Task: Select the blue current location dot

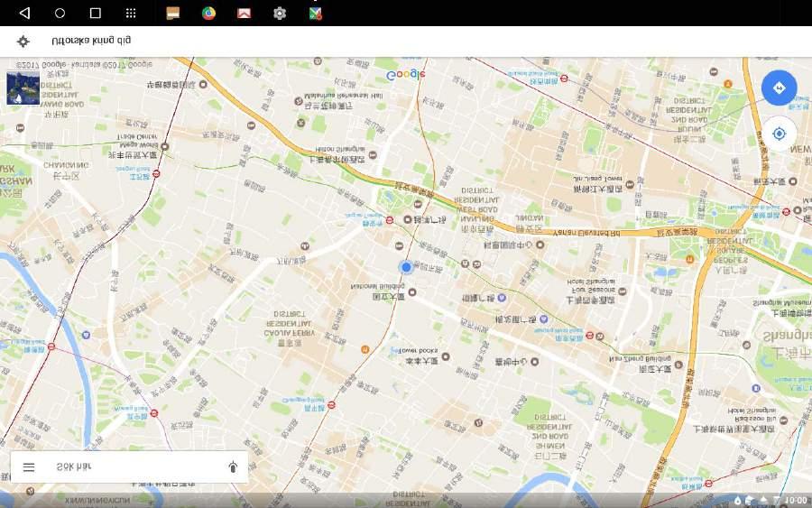Action: click(406, 267)
